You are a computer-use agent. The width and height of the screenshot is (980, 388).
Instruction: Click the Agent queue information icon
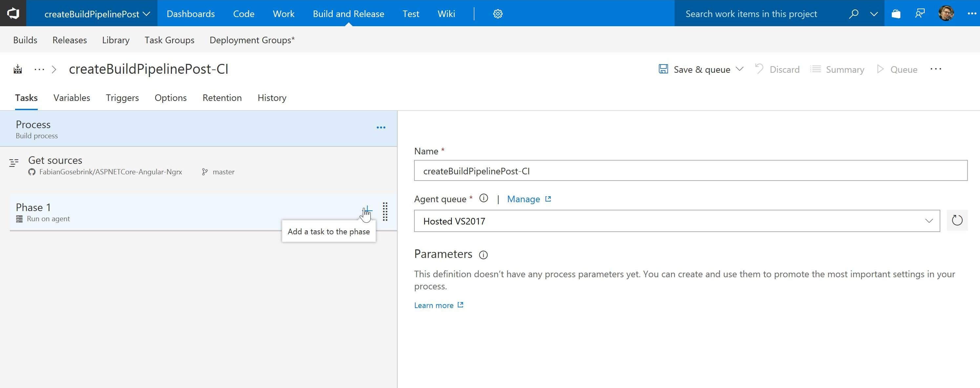(x=484, y=198)
